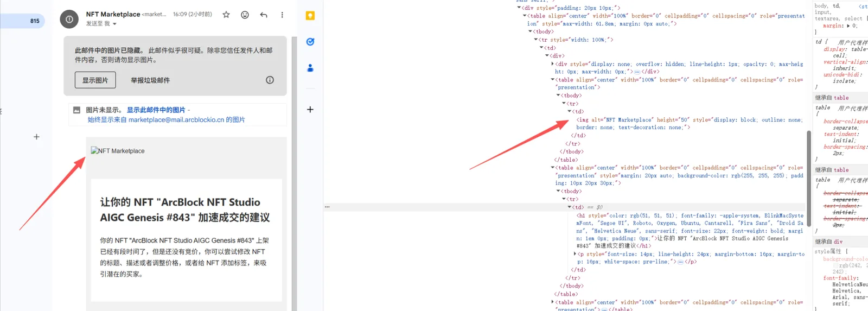Expand the hidden div with display none

click(x=553, y=64)
